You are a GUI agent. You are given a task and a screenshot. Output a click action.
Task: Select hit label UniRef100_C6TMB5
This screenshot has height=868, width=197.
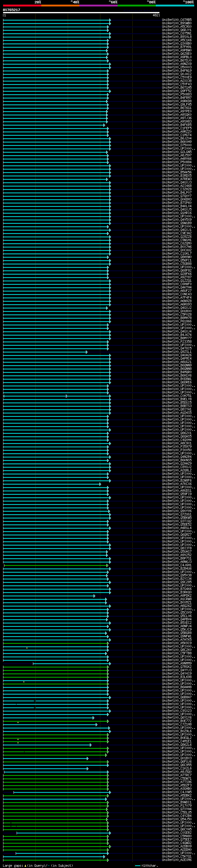point(177,20)
